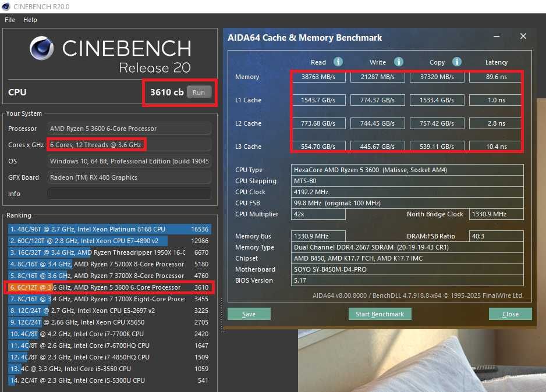Click North Bridge Clock value 1330.9 MHz

point(496,214)
